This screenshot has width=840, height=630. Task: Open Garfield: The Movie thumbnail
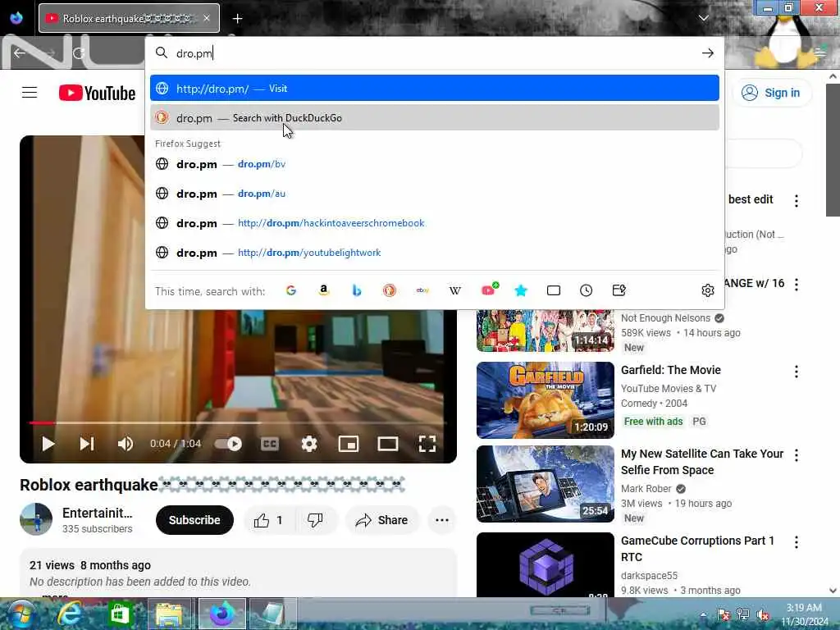coord(546,399)
